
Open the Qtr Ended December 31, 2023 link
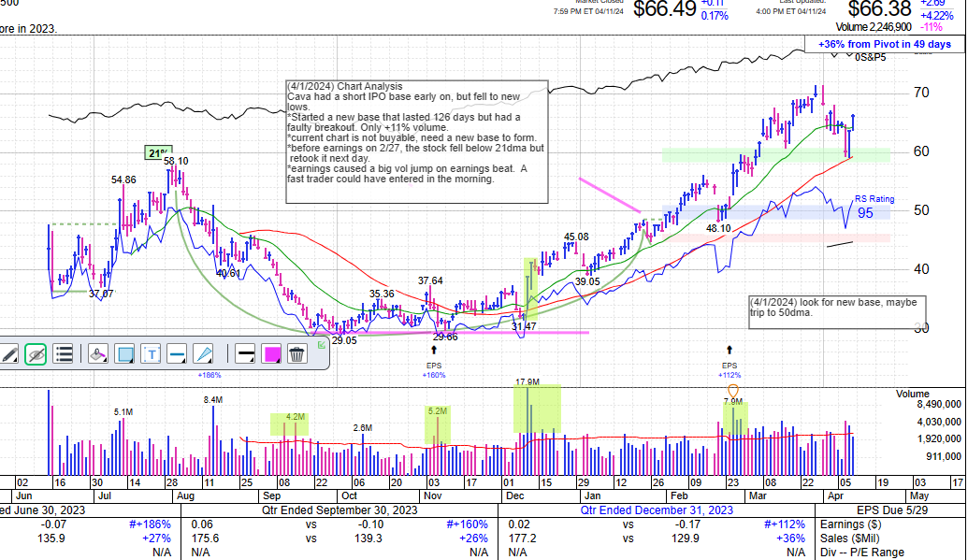657,510
